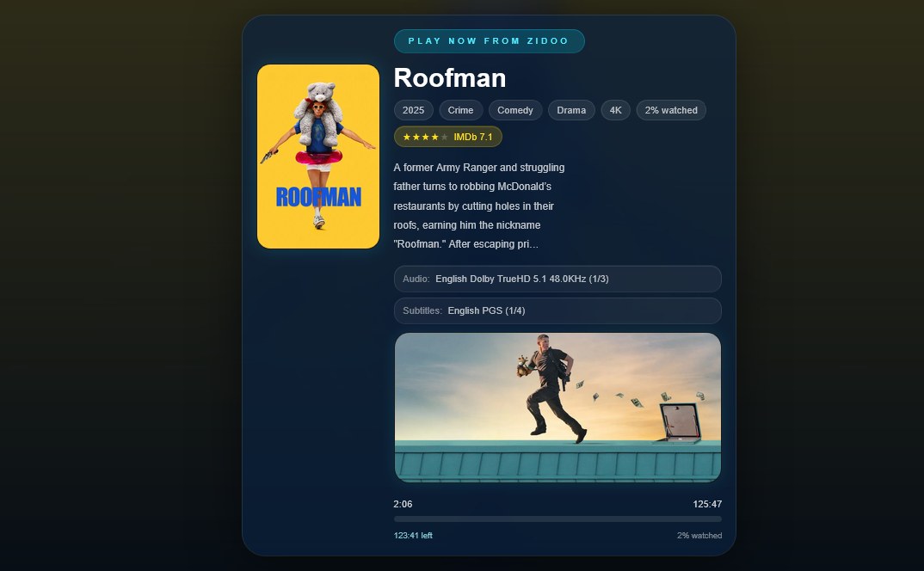
Task: Select the 2025 year tag
Action: click(x=414, y=110)
